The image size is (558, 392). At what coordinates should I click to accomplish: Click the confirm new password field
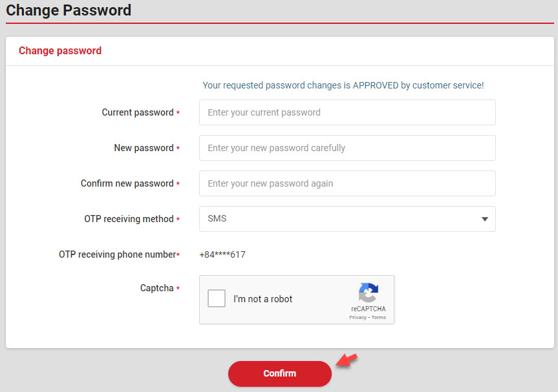click(x=347, y=183)
